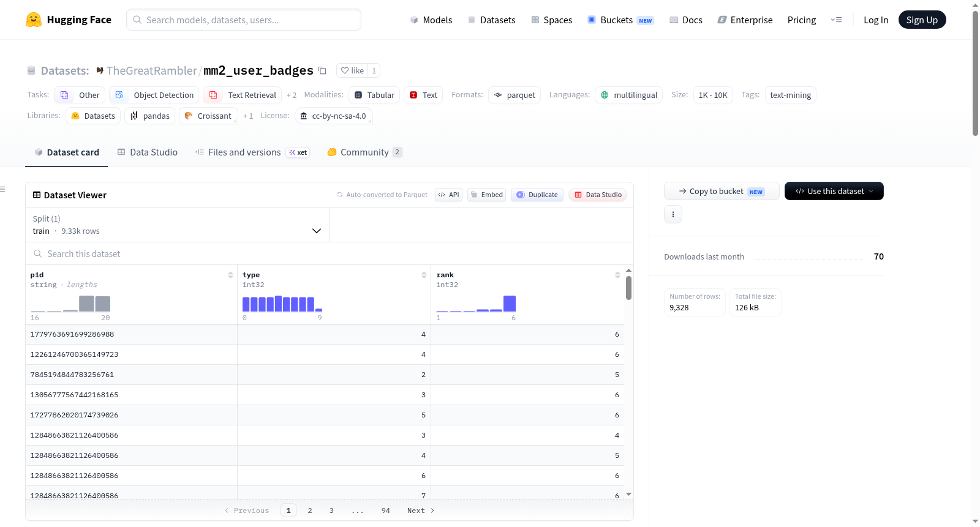This screenshot has width=980, height=527.
Task: Go to the Models page
Action: tap(431, 20)
